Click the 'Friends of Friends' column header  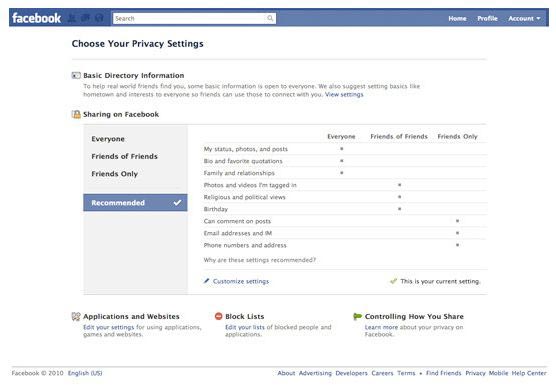tap(399, 136)
